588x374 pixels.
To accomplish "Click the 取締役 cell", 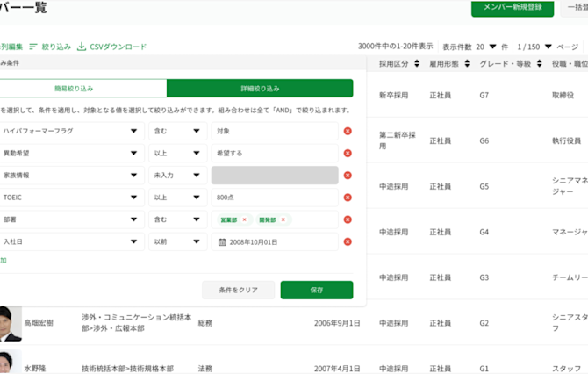I will tap(563, 96).
